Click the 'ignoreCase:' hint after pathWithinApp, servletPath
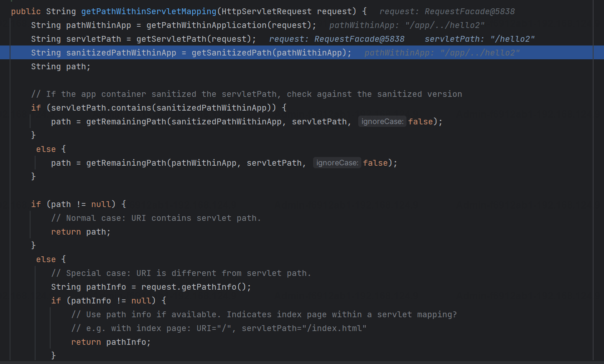Screen dimensions: 604x364 [337, 163]
